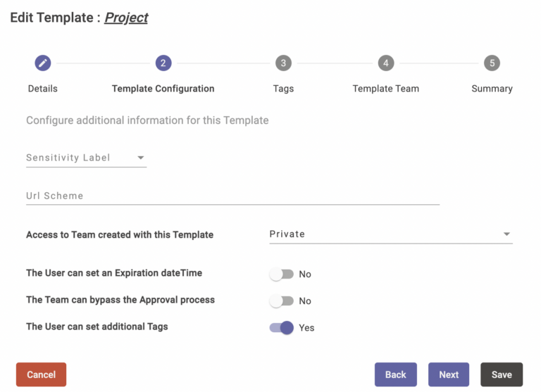Image resolution: width=541 pixels, height=392 pixels.
Task: Cancel the template editing
Action: click(x=41, y=374)
